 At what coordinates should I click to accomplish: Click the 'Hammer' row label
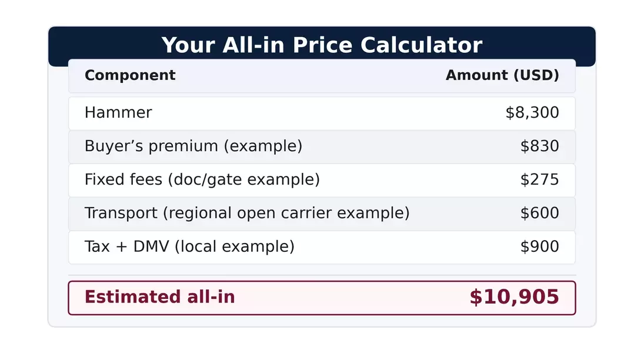coord(118,112)
